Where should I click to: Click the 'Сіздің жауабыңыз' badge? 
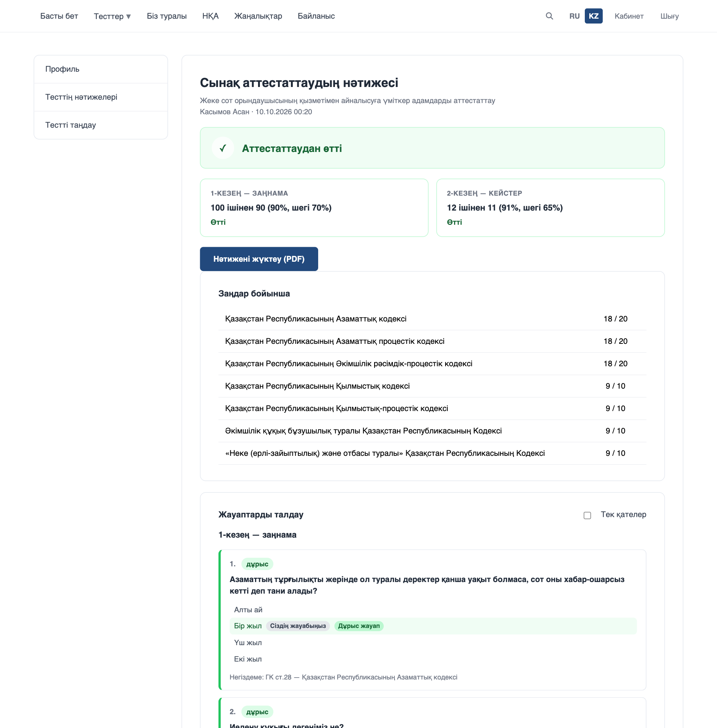(298, 626)
